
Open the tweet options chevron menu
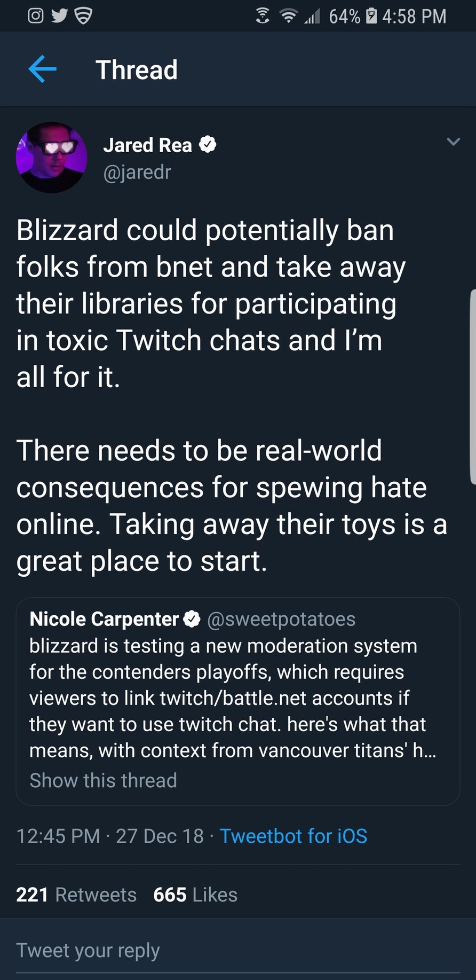[x=453, y=142]
